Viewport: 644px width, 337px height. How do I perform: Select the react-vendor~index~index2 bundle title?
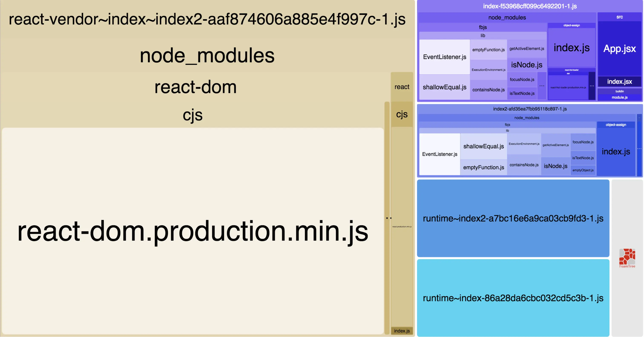point(207,19)
